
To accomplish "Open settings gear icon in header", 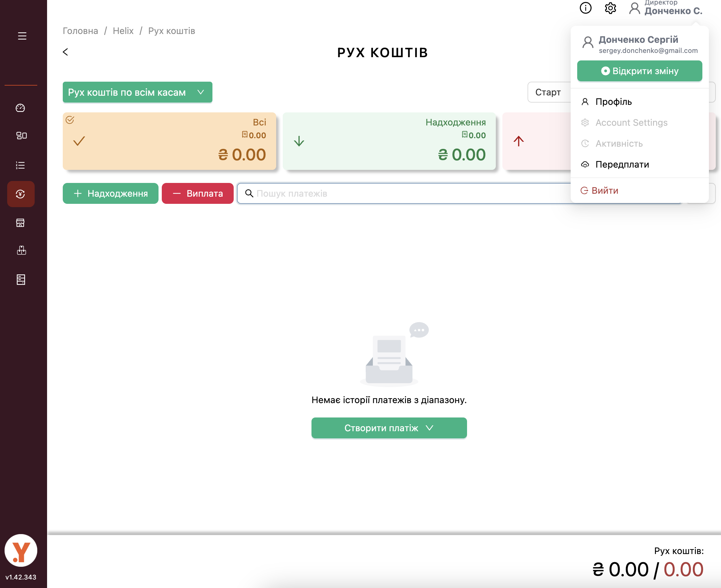I will (x=610, y=8).
